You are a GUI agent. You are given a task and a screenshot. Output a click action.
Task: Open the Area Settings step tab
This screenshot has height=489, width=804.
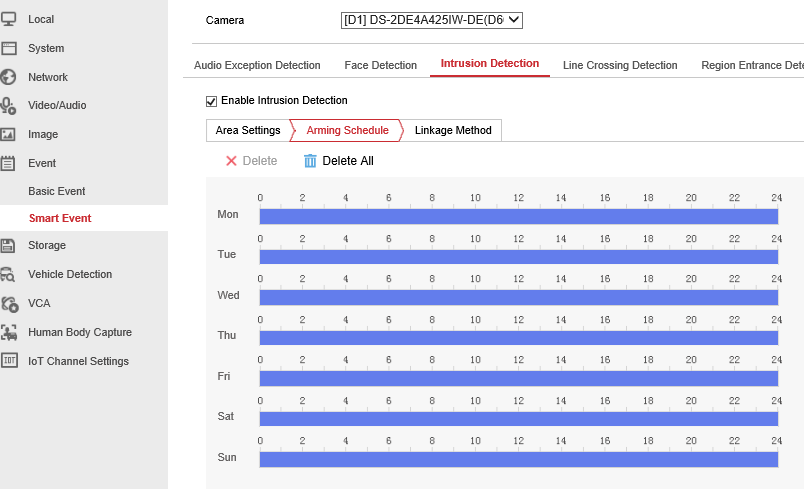pos(247,131)
